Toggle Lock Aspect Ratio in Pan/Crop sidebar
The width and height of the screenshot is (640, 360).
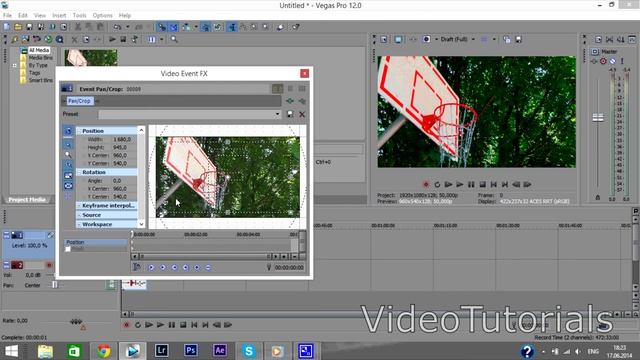coord(68,176)
